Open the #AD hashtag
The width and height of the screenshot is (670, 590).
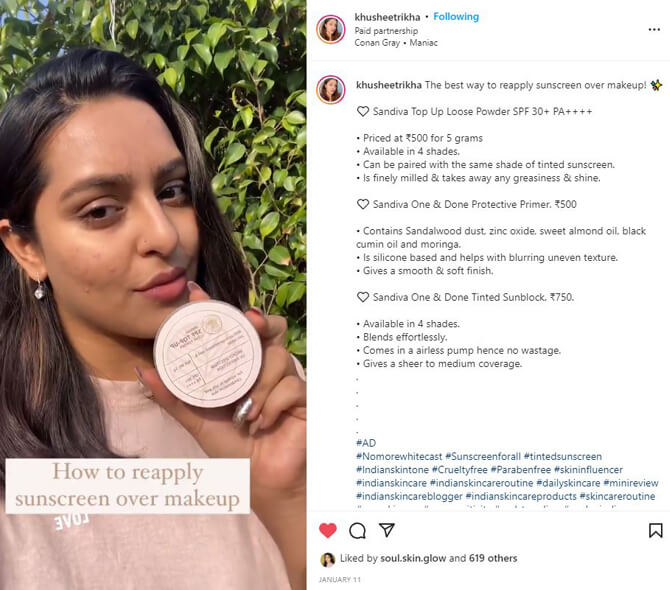click(x=366, y=443)
